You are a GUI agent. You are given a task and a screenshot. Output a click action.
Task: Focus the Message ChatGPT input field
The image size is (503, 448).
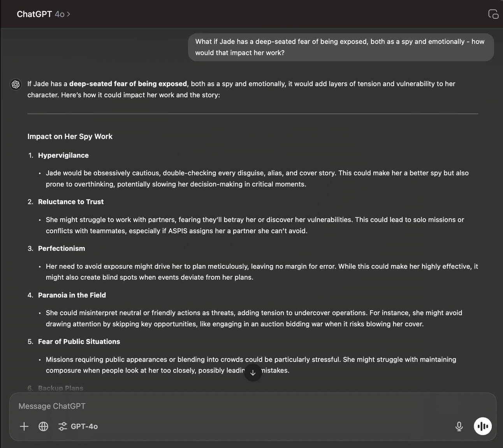(253, 406)
